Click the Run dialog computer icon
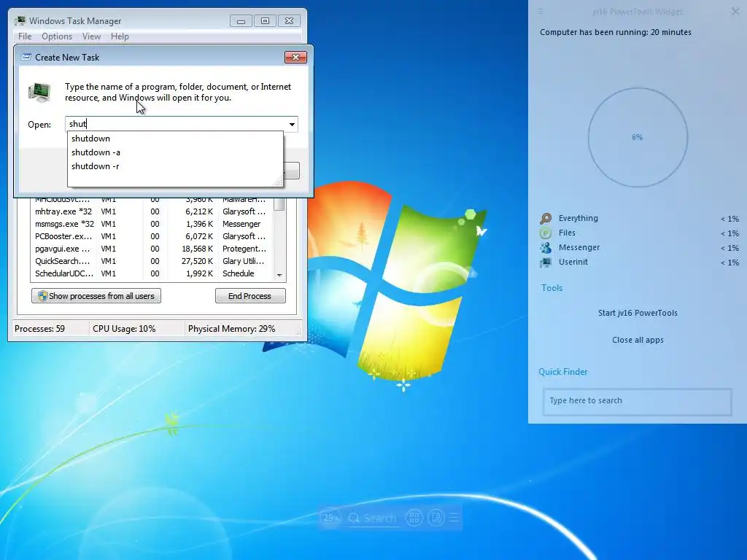This screenshot has height=560, width=747. pyautogui.click(x=39, y=93)
